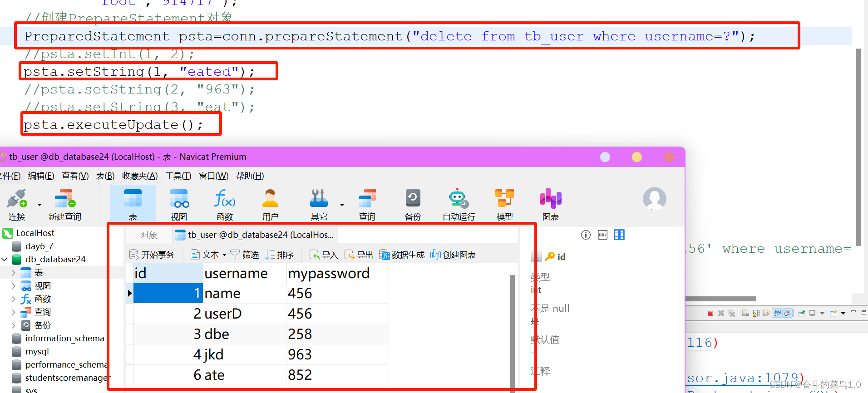868x393 pixels.
Task: Toggle Word Wrap in Eclipse console
Action: [766, 313]
